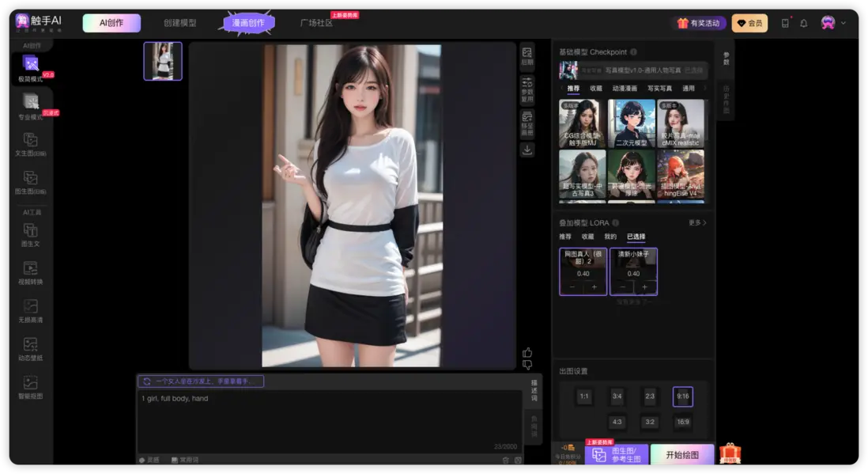Click the 开始绘图 generate button
This screenshot has height=474, width=868.
(x=681, y=453)
